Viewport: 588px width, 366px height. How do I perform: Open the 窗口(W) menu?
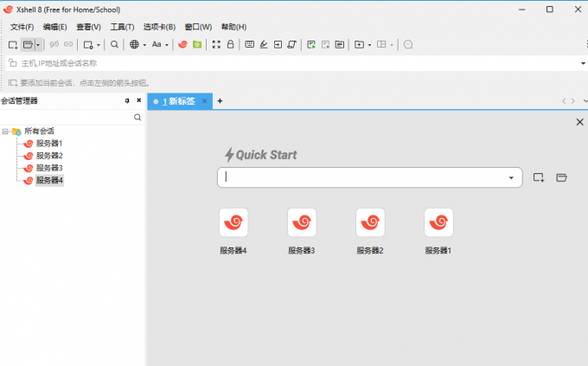(x=198, y=27)
